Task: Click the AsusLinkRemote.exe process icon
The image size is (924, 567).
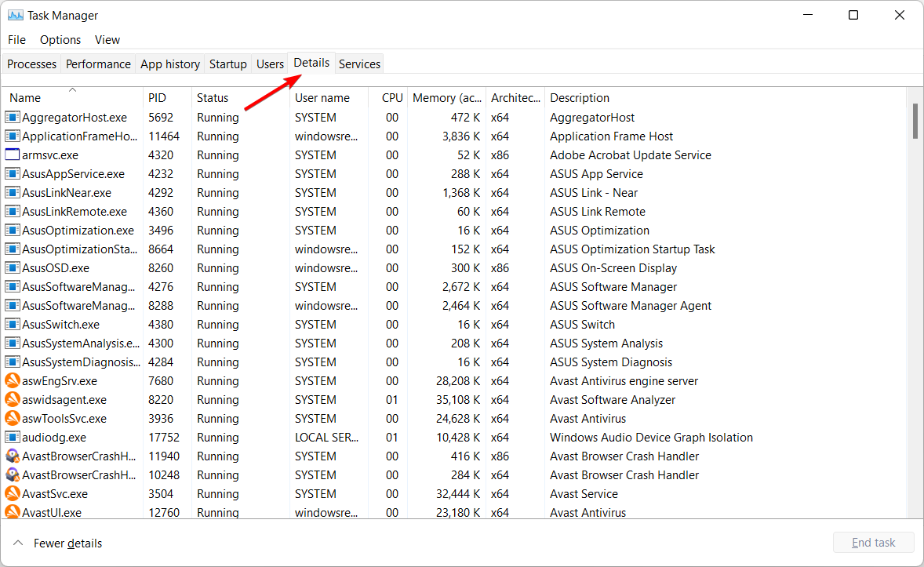Action: tap(13, 212)
